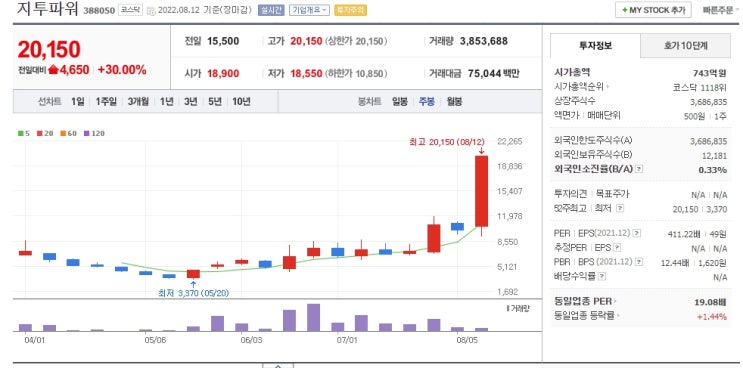Select the 3년 line chart period

[190, 101]
